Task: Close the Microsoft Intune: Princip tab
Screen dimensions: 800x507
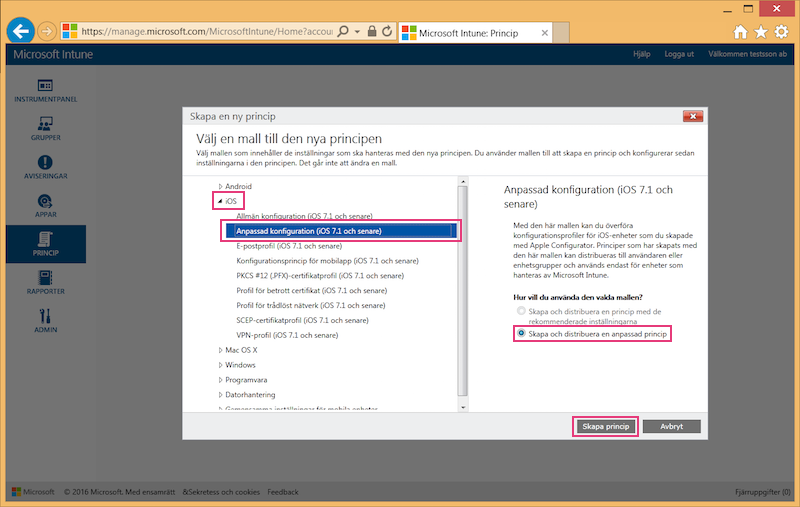Action: coord(544,33)
